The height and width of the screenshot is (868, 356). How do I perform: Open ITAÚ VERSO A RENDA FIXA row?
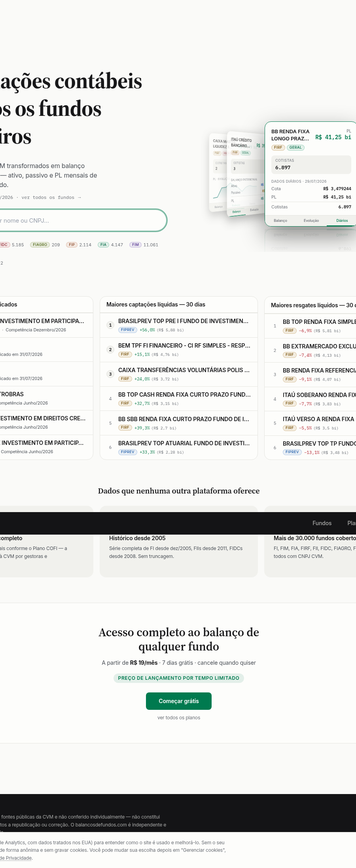310,423
